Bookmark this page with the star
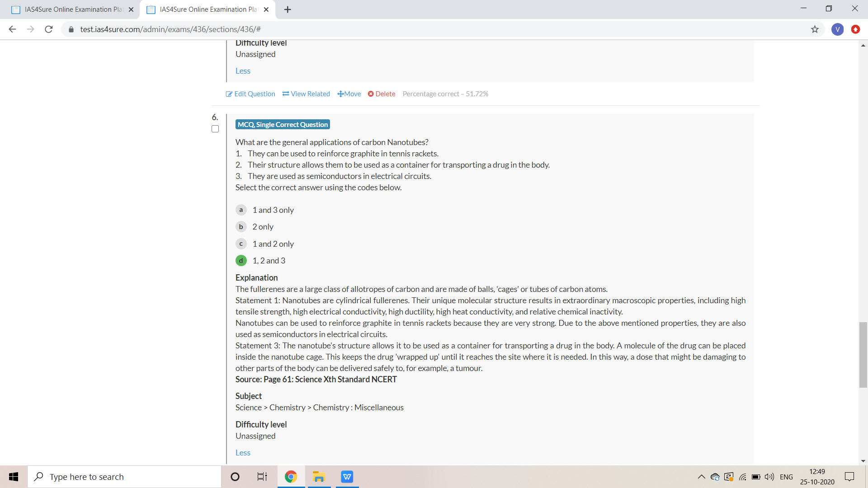This screenshot has height=488, width=868. [815, 29]
